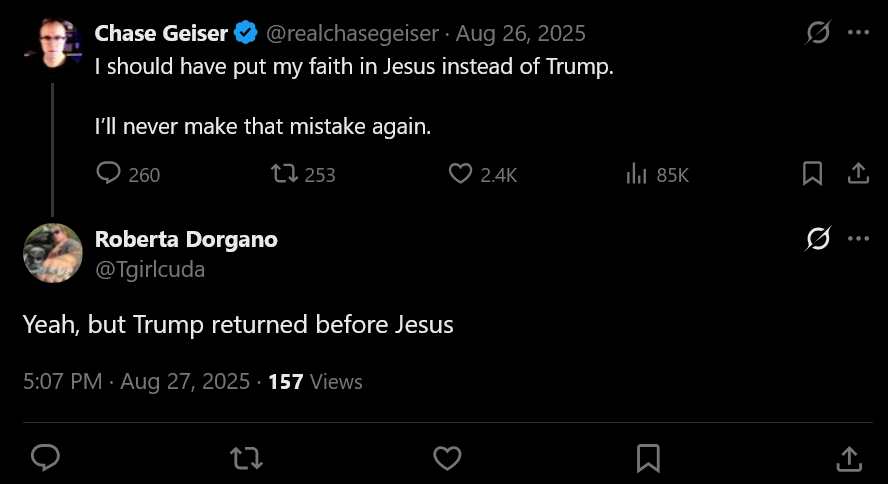Open Grok icon on Roberta Dorgano's reply
888x484 pixels.
pyautogui.click(x=818, y=238)
